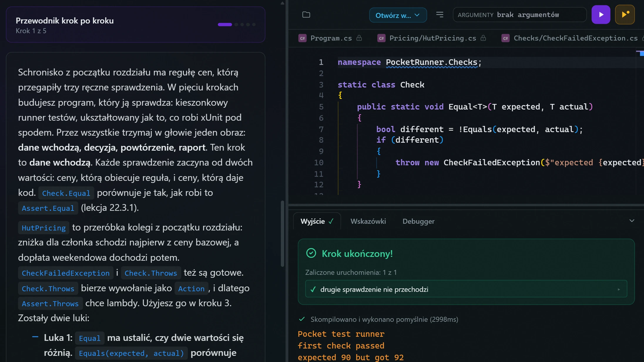Open the Debugger tab
The height and width of the screenshot is (362, 644).
(418, 221)
